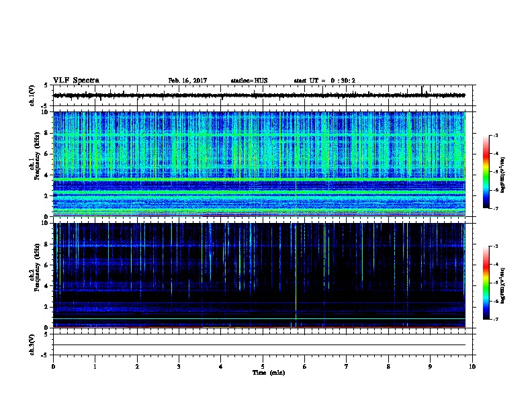
Task: Click the "-7" label on ch.1 color bar
Action: [495, 208]
